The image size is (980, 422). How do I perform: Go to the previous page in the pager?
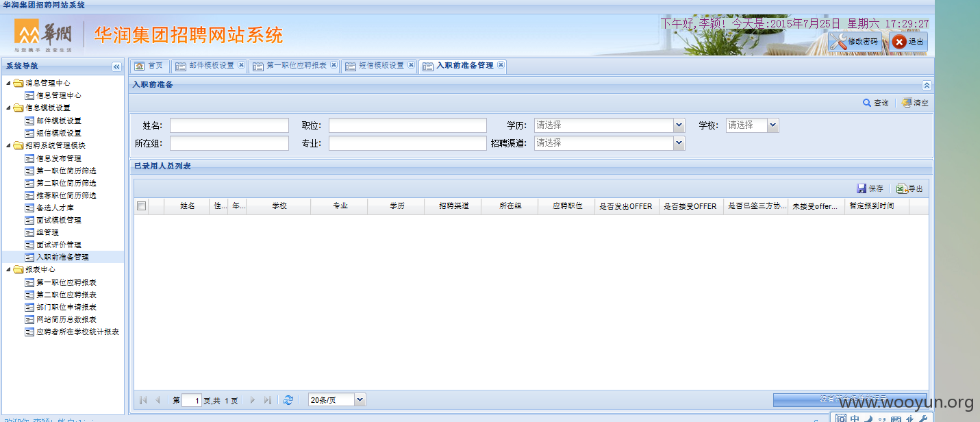(158, 400)
